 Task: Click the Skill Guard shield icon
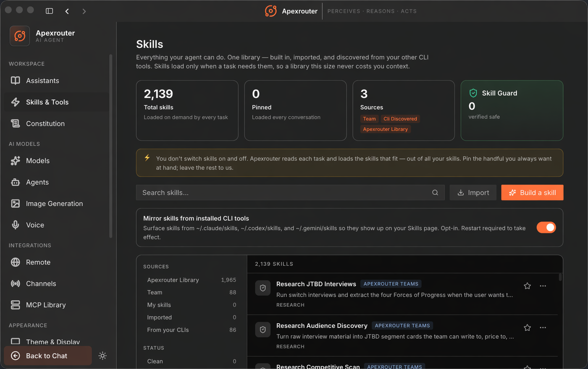[473, 93]
